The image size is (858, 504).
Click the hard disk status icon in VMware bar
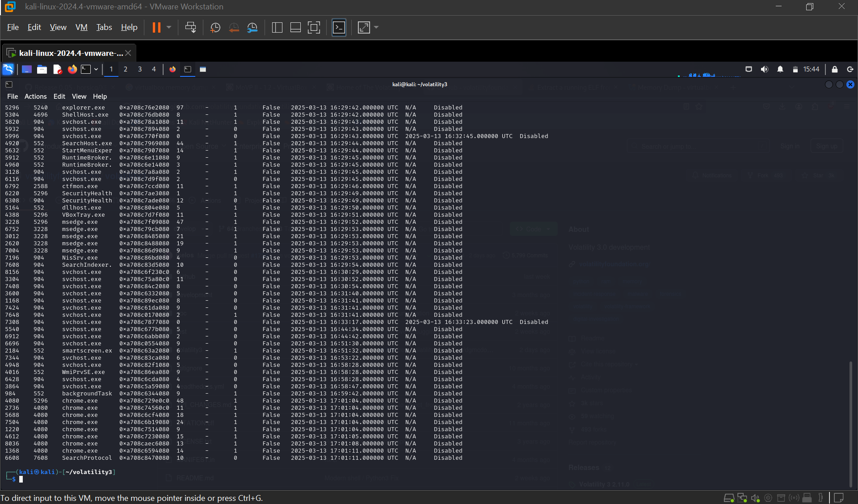pos(729,498)
